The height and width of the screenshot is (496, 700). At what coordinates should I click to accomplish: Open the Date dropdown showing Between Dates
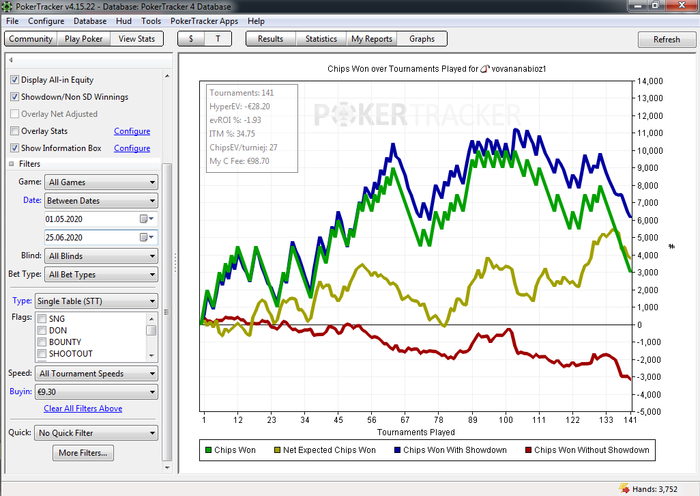(x=101, y=200)
